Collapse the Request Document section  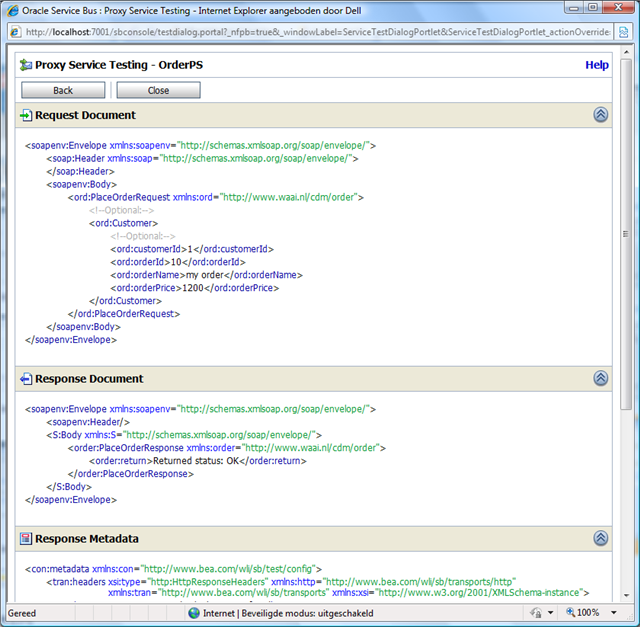pos(600,115)
